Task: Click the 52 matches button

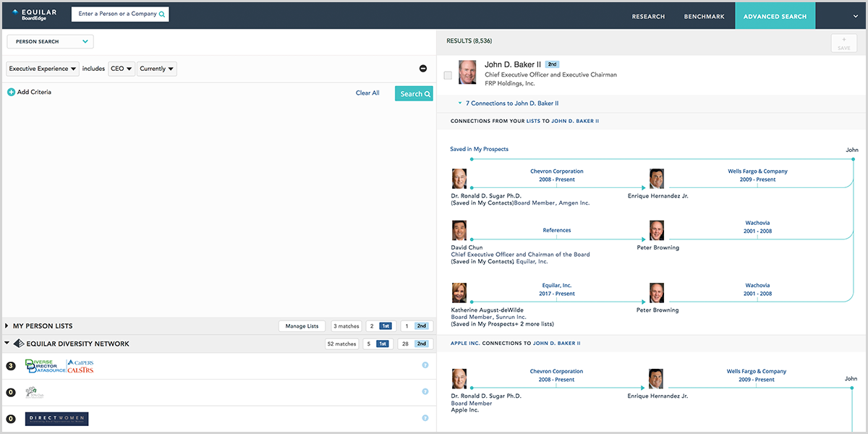Action: (x=343, y=344)
